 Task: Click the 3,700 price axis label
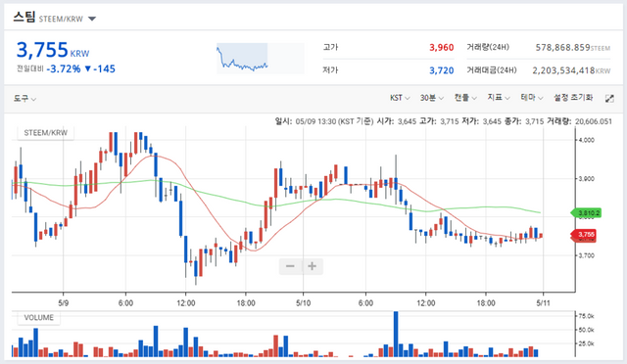587,255
